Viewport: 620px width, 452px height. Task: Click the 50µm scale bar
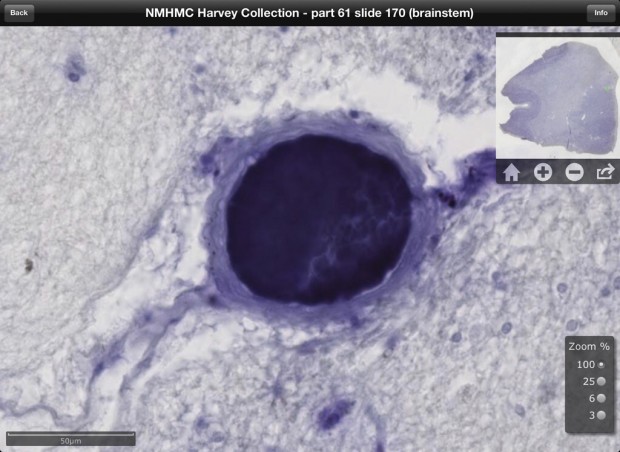click(70, 437)
